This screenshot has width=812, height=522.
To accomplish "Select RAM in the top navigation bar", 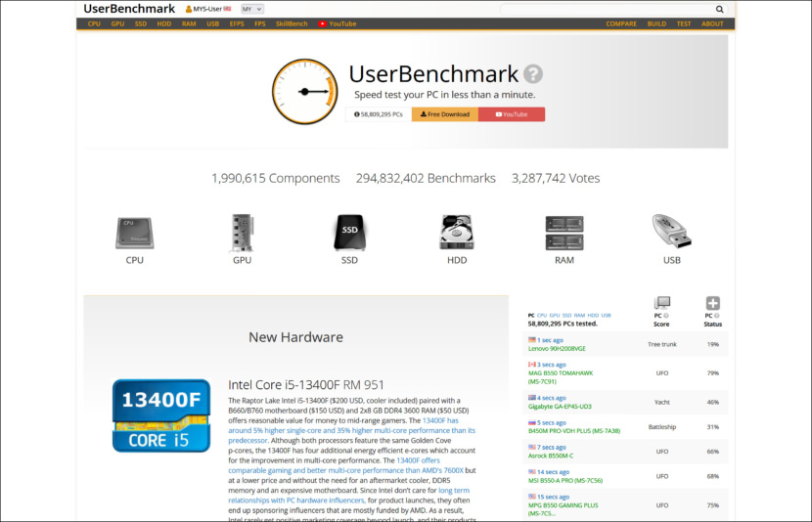I will tap(189, 23).
